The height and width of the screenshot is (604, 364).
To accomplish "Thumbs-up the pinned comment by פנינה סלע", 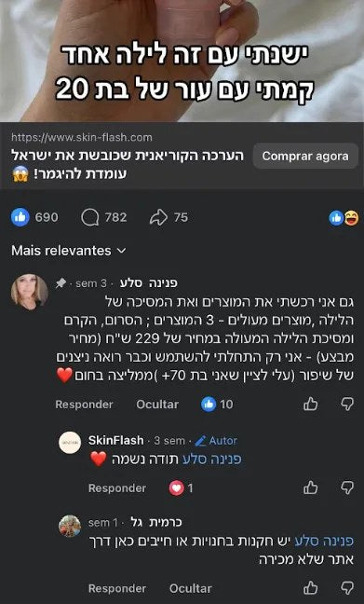I will coord(311,405).
